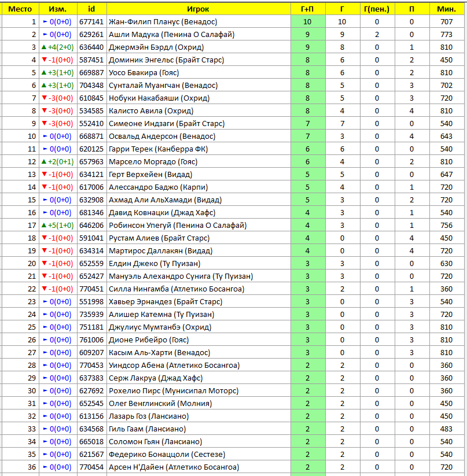
Task: Select the red down arrow in Мартирос Даллакян row
Action: 45,250
